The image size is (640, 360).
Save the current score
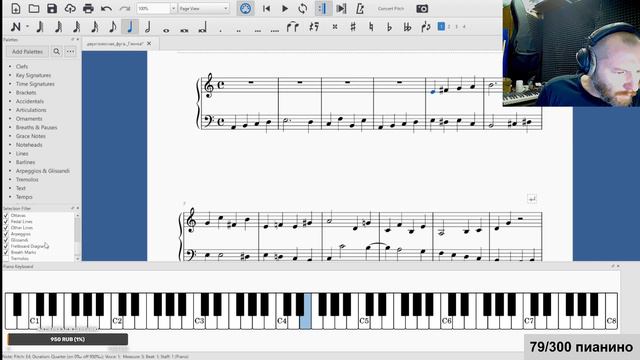tap(52, 9)
